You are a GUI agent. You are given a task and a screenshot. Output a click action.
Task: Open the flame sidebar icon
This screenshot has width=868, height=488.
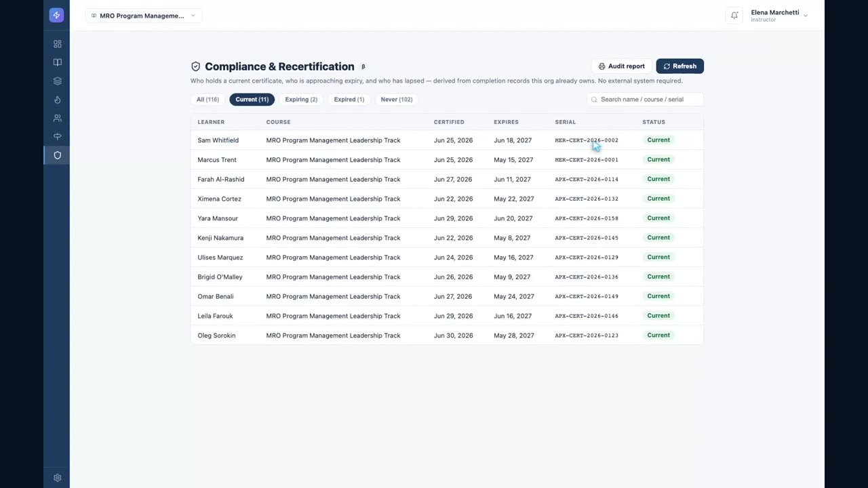click(57, 100)
